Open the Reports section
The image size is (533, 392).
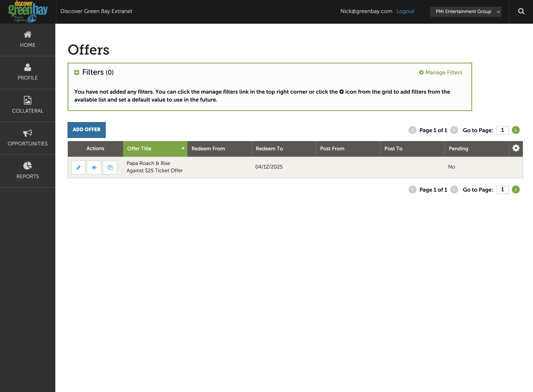(x=27, y=171)
